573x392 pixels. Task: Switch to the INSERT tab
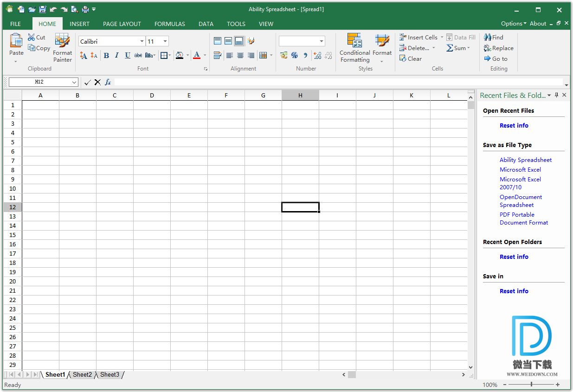click(x=80, y=24)
